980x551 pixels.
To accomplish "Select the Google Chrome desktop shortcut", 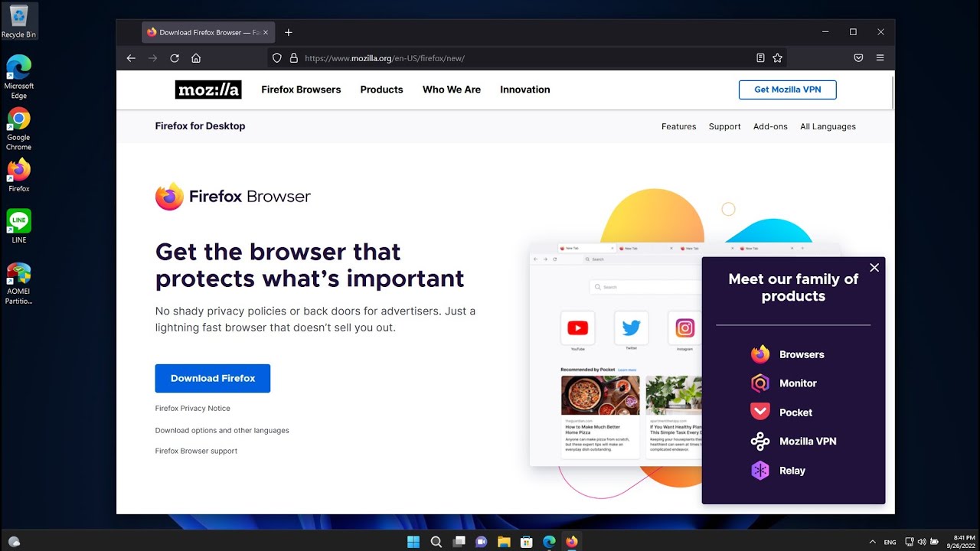I will (19, 129).
